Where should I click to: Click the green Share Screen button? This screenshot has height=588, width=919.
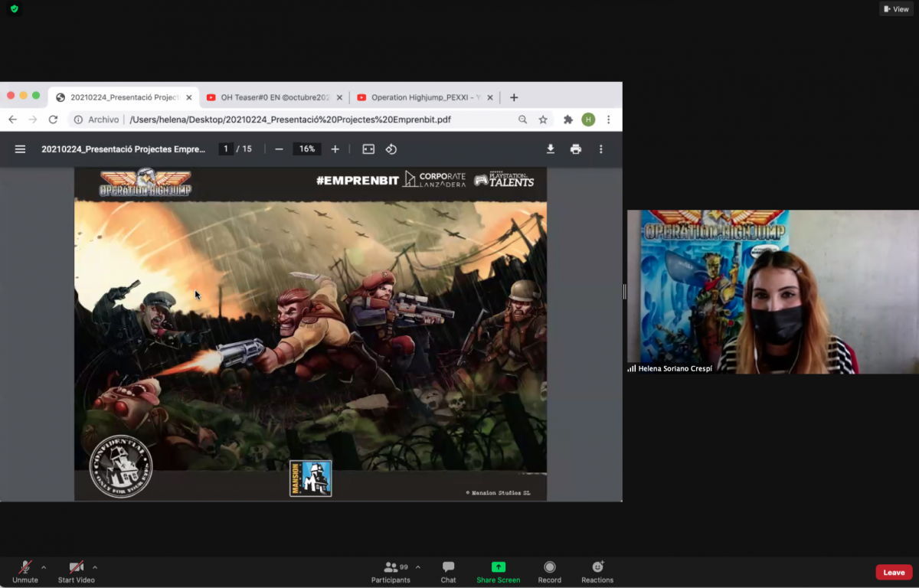(x=499, y=571)
